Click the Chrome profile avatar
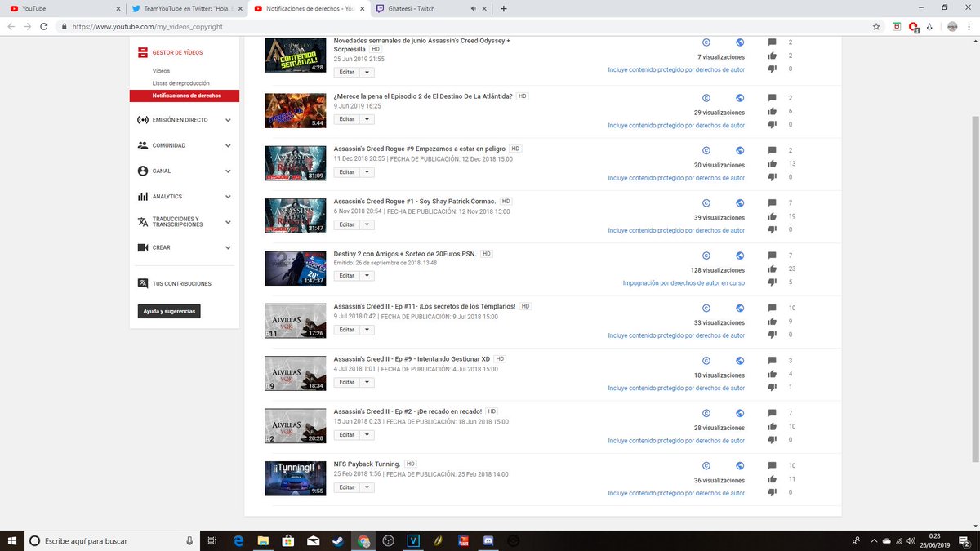This screenshot has height=551, width=980. click(x=952, y=26)
